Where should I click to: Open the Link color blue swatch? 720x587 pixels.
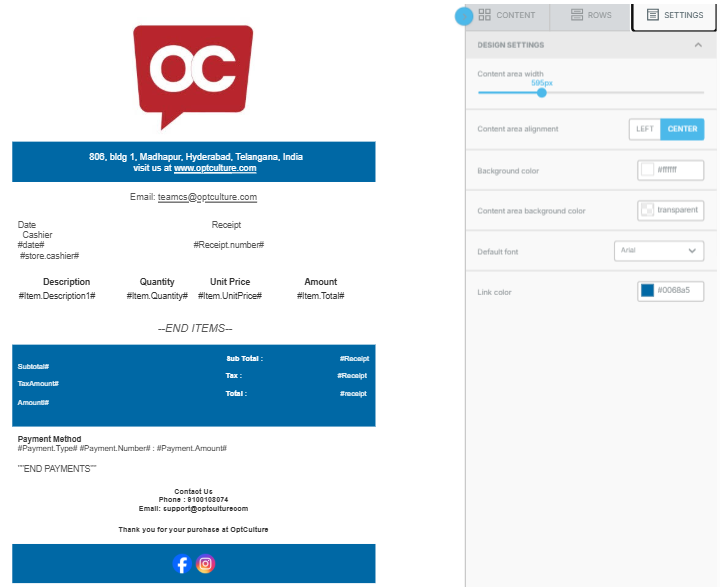647,291
